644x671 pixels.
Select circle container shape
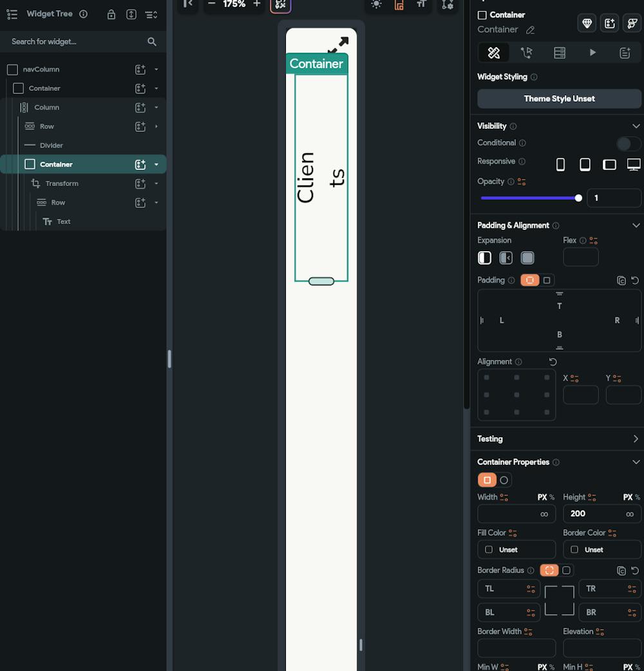click(x=504, y=480)
